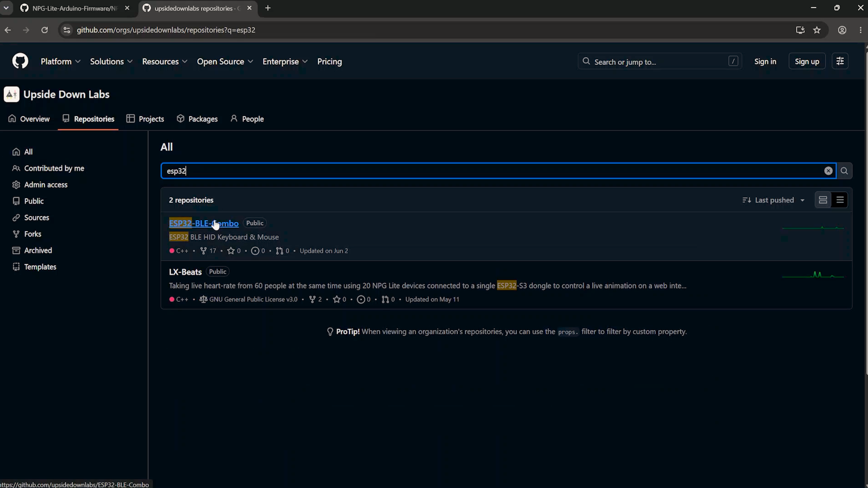Viewport: 868px width, 488px height.
Task: Close the upsidedownlabs repositories tab
Action: (249, 8)
